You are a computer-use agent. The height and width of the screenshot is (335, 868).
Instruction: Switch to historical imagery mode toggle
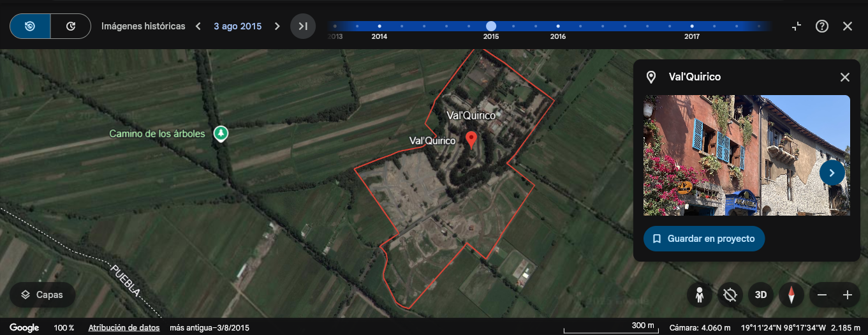[30, 26]
